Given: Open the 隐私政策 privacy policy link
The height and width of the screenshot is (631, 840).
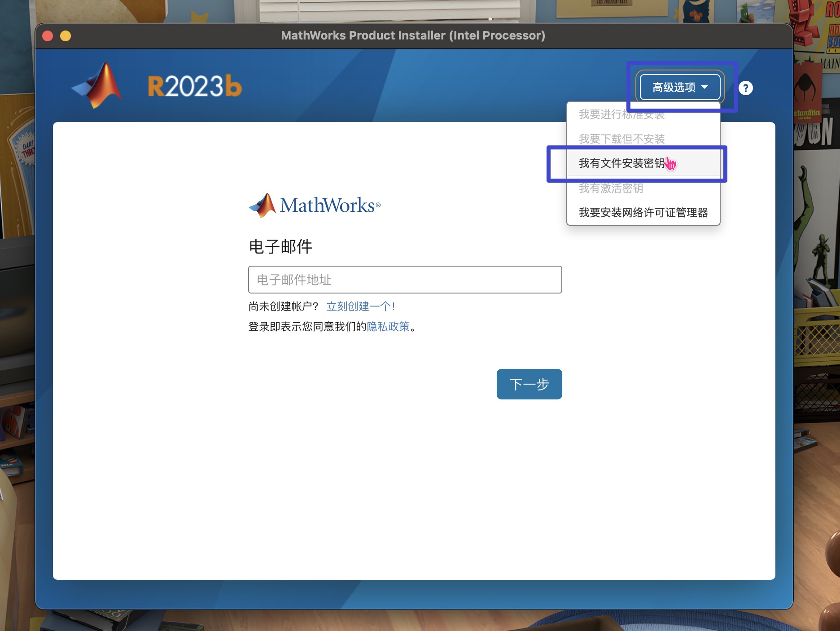Looking at the screenshot, I should (x=389, y=327).
